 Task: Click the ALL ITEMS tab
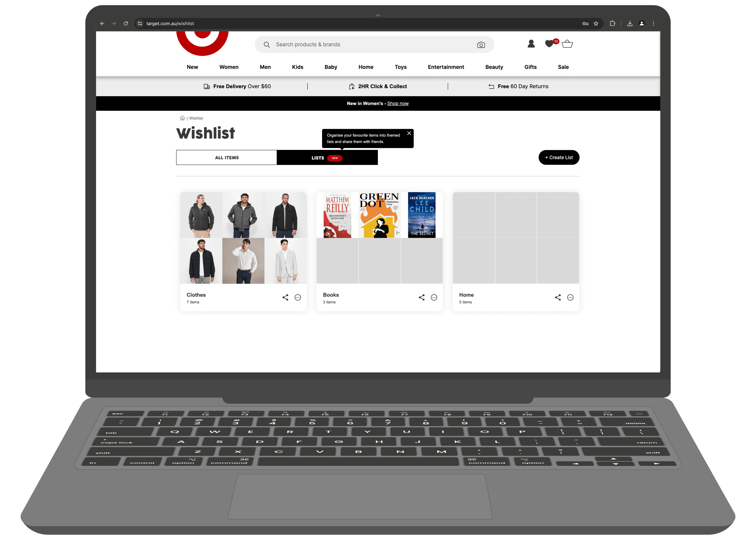click(x=226, y=157)
